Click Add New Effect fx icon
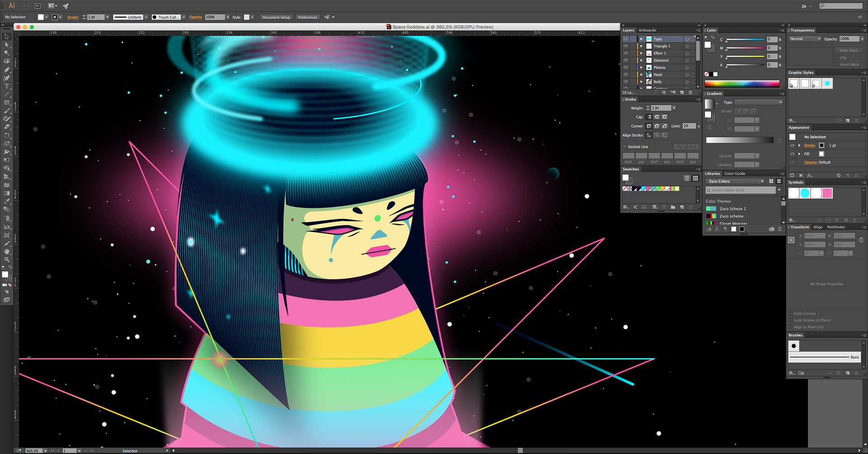Image resolution: width=868 pixels, height=454 pixels. (810, 175)
